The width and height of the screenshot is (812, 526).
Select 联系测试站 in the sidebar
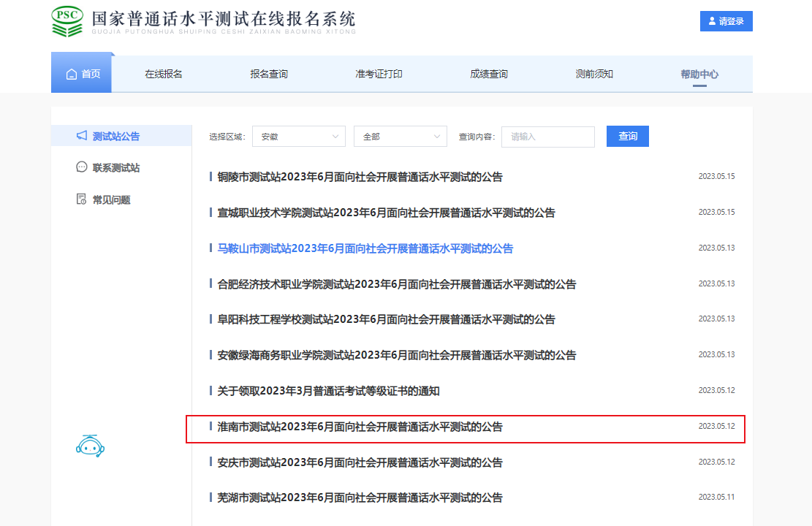(115, 167)
